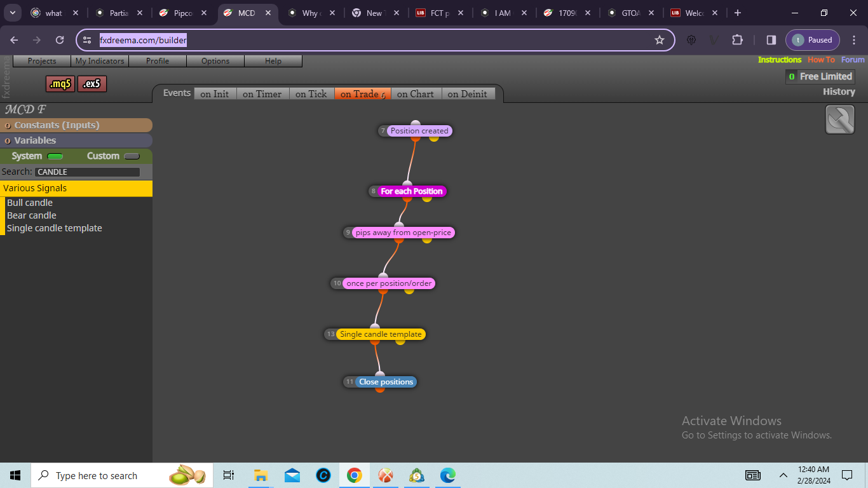Toggle the System blocks switch
The height and width of the screenshot is (488, 868).
[55, 156]
